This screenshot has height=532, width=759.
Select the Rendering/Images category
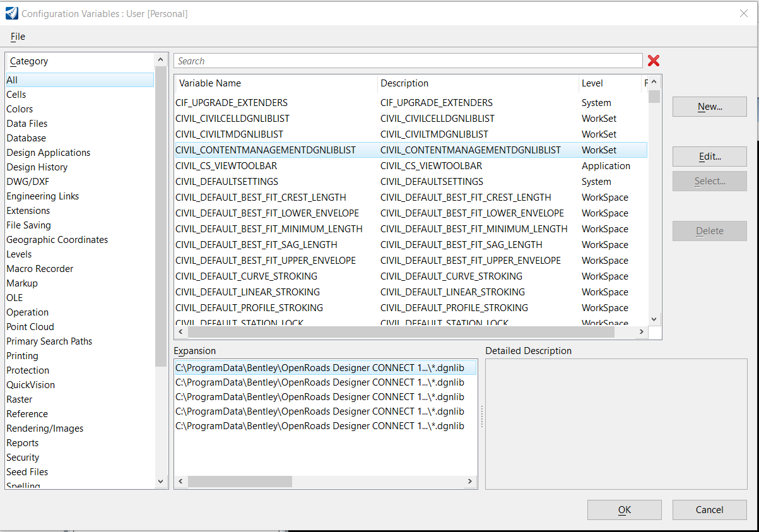point(79,429)
